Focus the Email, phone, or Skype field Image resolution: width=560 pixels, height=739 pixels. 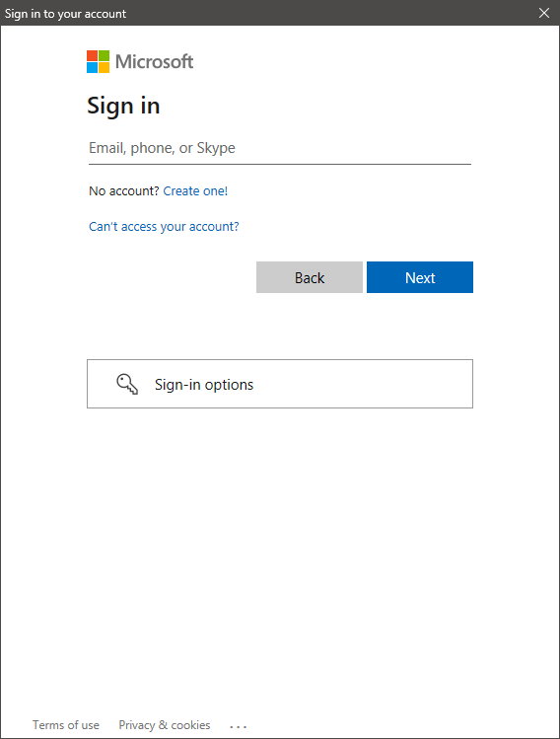click(280, 148)
